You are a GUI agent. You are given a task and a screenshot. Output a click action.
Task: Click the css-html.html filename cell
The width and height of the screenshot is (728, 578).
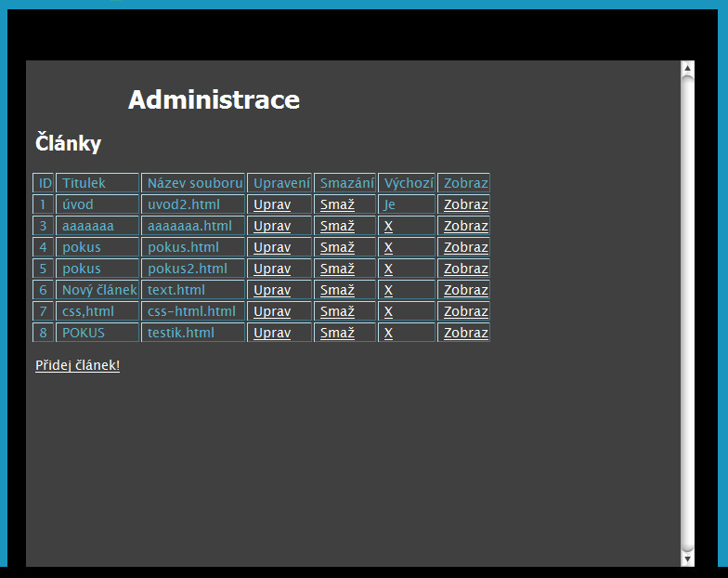pyautogui.click(x=193, y=311)
